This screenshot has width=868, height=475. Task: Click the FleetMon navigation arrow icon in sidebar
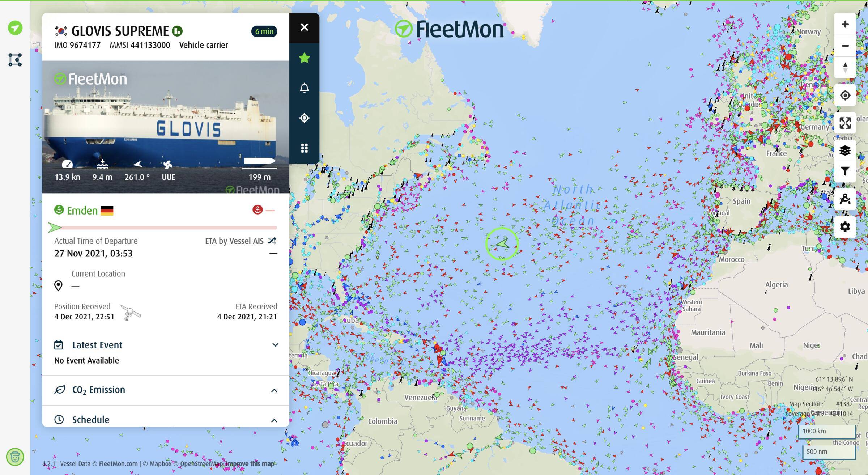[15, 28]
